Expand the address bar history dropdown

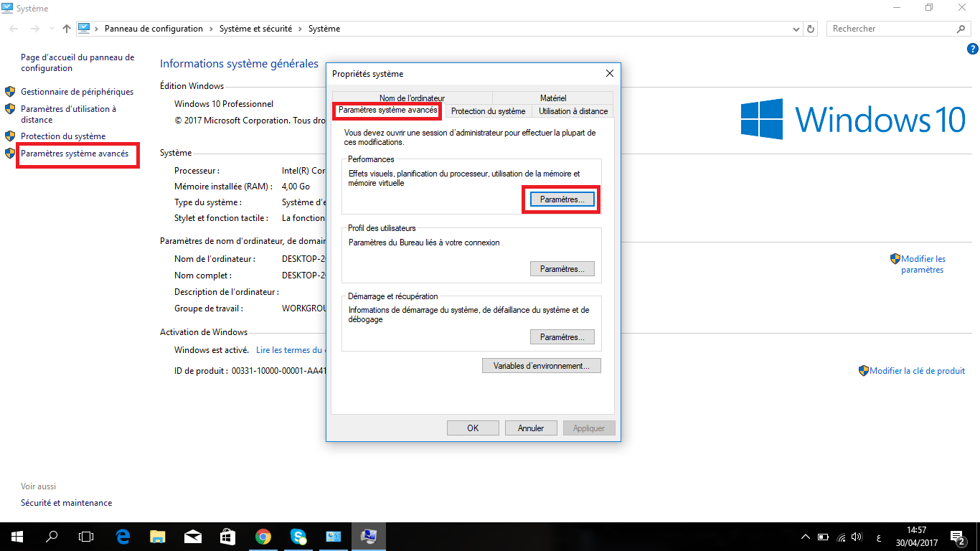tap(796, 29)
